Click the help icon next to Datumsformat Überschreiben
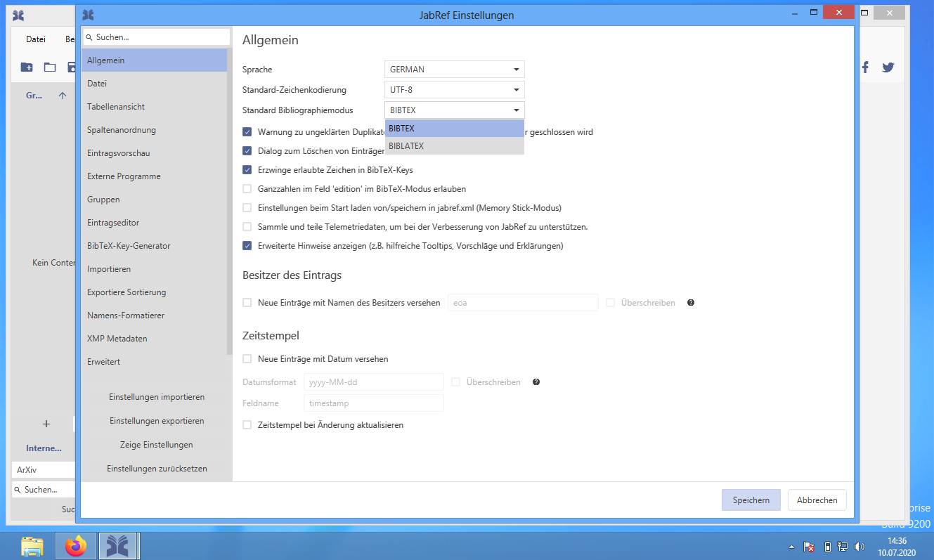934x560 pixels. point(536,382)
